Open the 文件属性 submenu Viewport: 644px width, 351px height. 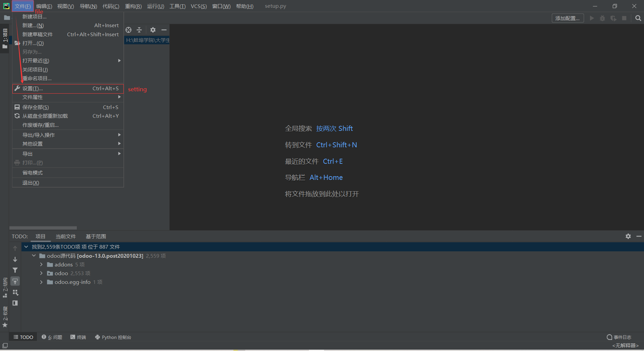coord(68,97)
